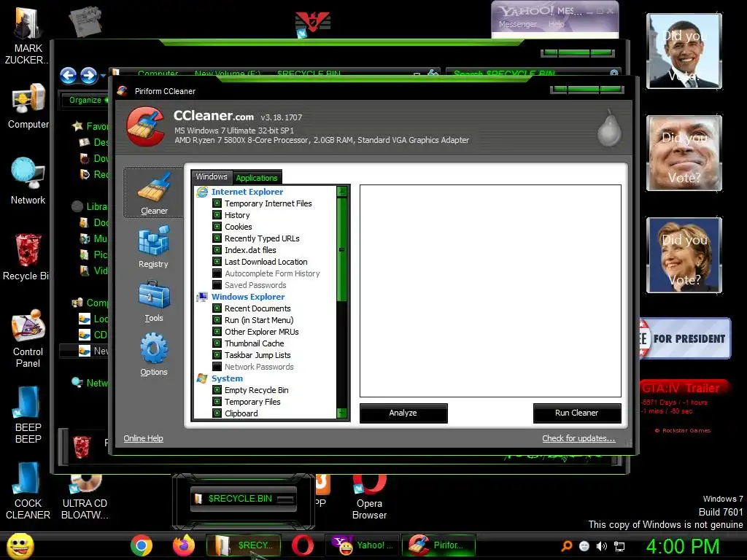Switch to Yahoo! taskbar window

[x=362, y=545]
